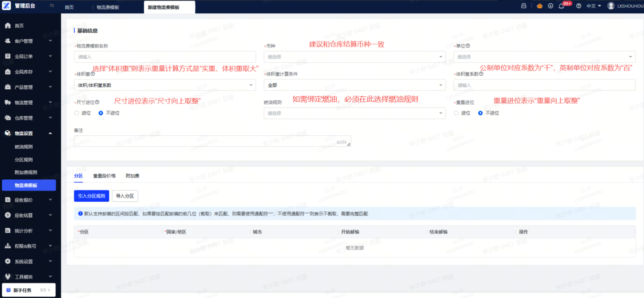
Task: Open the 燃油规则 dropdown
Action: 354,113
